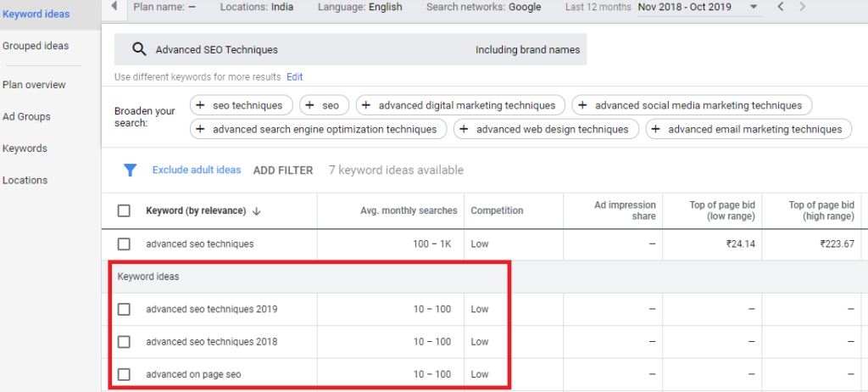Collapse the panel with left triangle arrow
868x392 pixels.
(x=114, y=7)
